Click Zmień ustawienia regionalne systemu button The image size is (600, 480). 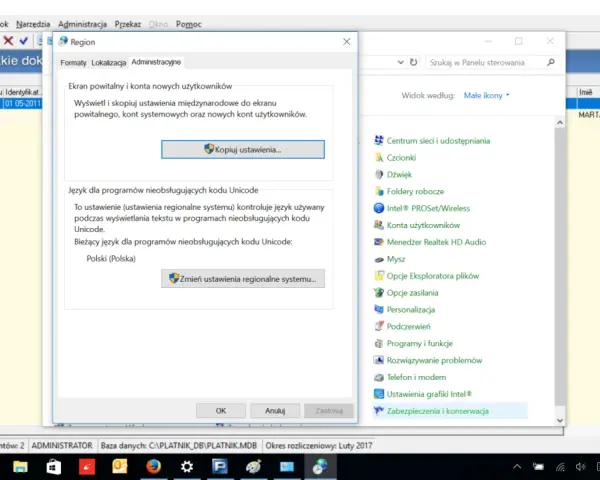click(243, 279)
